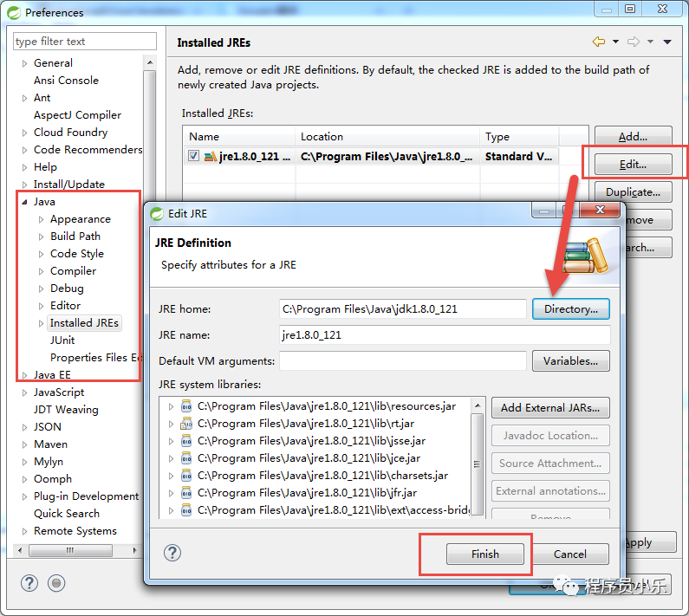The image size is (689, 616).
Task: Open back history dropdown arrow
Action: coord(615,42)
